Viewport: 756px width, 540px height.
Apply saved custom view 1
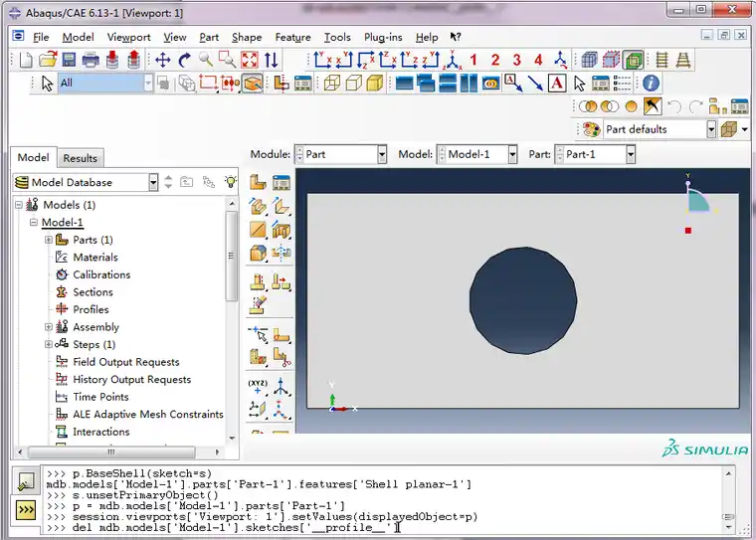pos(473,61)
